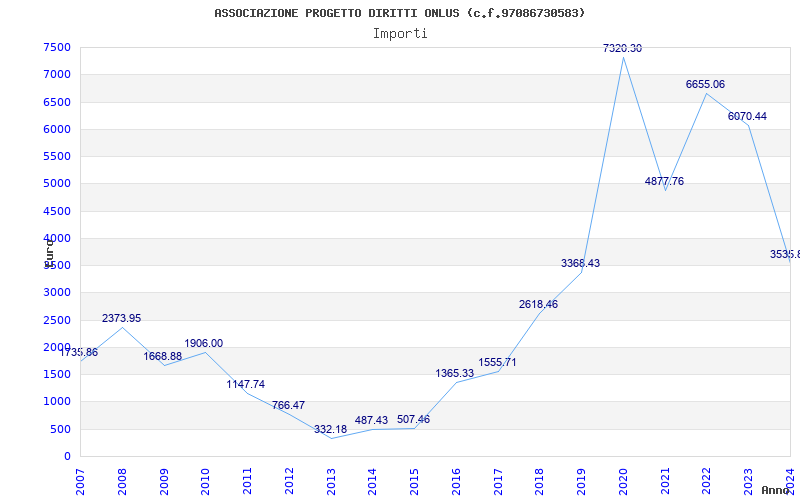Click the 6500 y-axis tick label
This screenshot has width=800, height=500.
pos(57,102)
